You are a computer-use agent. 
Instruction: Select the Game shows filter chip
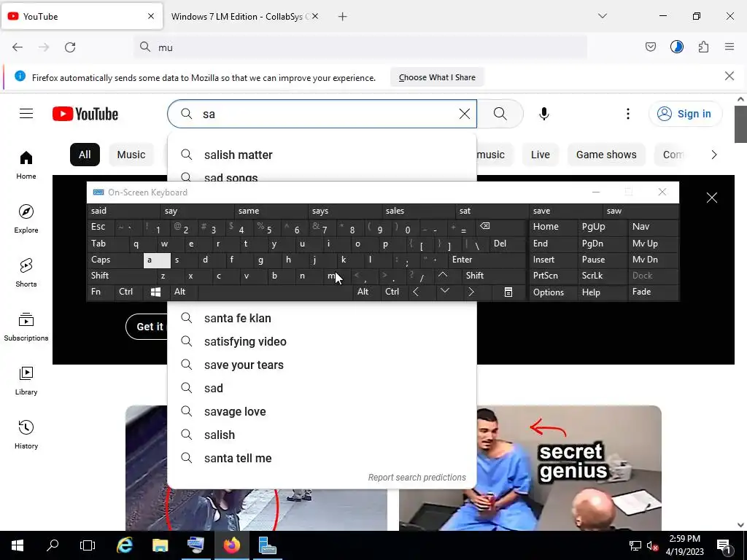(x=606, y=155)
